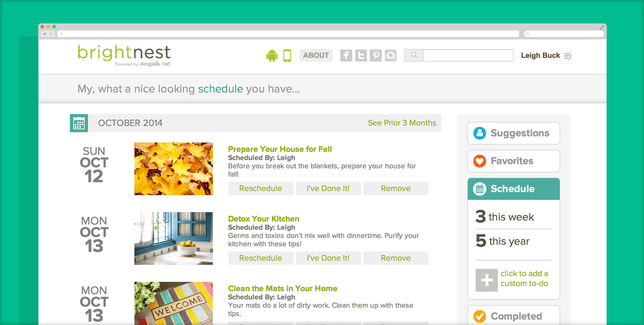Open the Pinterest social icon
644x325 pixels.
click(376, 56)
